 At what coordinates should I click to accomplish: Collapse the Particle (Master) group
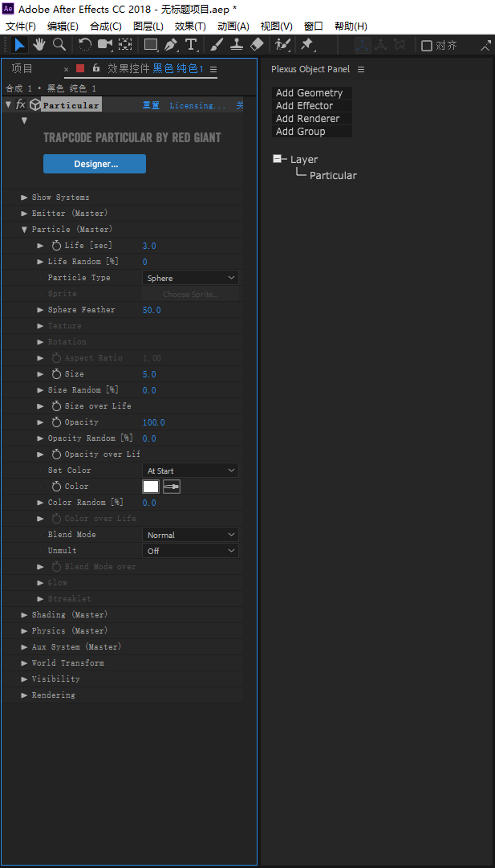24,229
